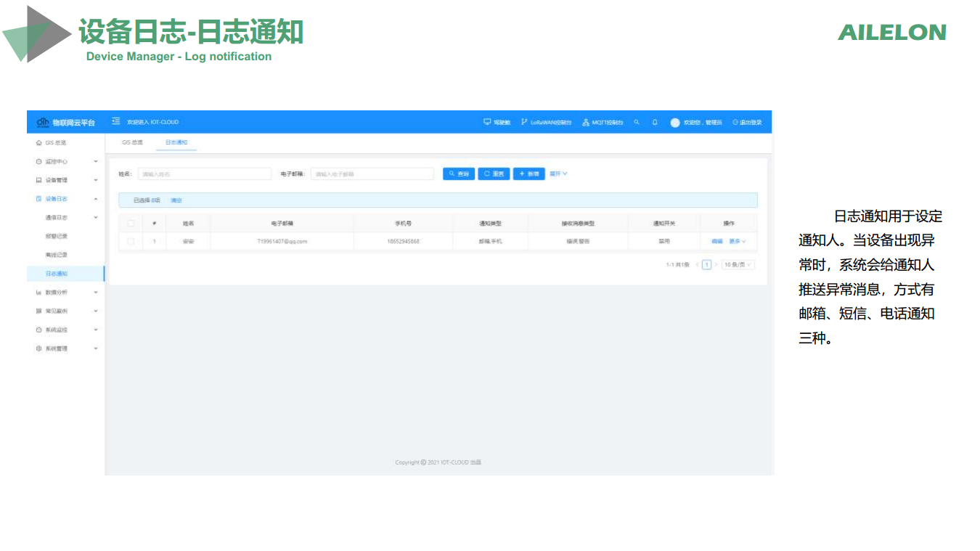Click the IoT cloud platform logo
This screenshot has height=551, width=980.
(x=43, y=122)
